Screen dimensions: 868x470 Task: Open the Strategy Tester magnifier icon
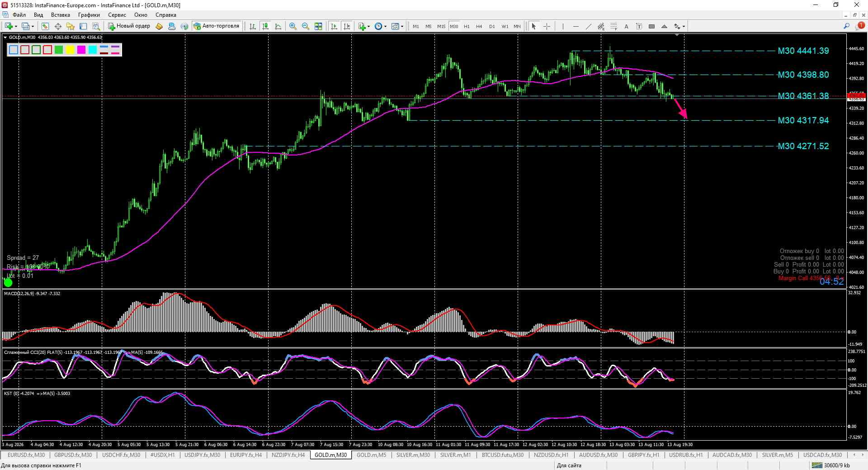click(x=96, y=26)
